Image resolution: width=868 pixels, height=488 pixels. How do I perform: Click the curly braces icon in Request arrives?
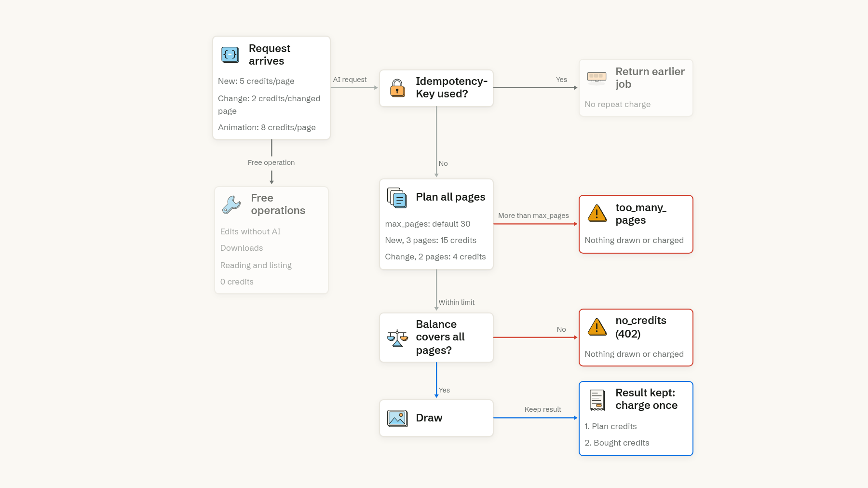coord(230,54)
